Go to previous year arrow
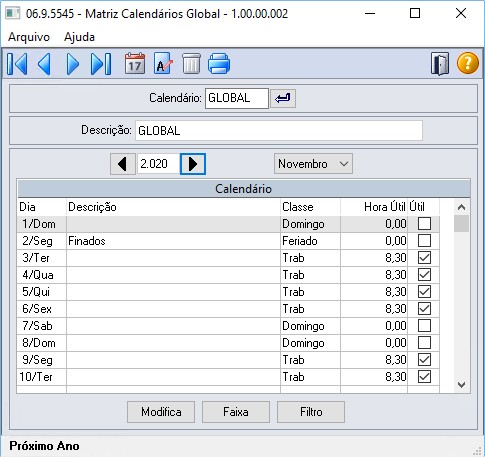This screenshot has height=457, width=485. coord(123,164)
